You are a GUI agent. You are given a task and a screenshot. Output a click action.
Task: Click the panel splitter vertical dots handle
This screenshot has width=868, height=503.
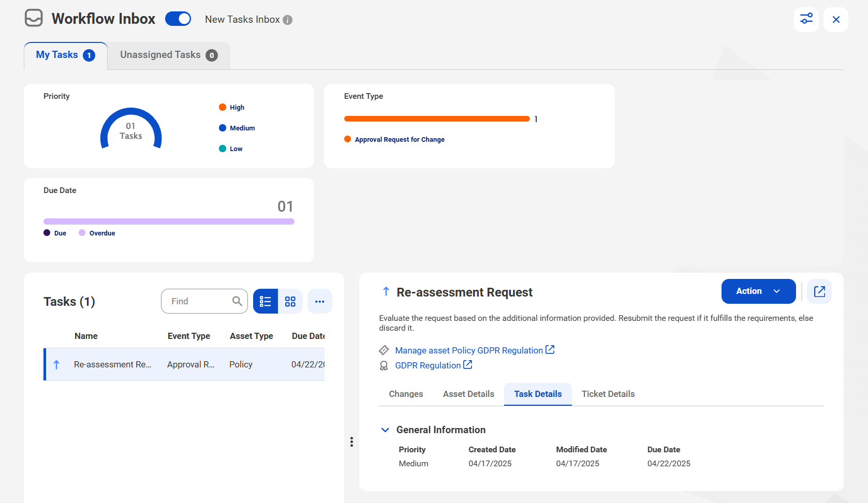(351, 441)
